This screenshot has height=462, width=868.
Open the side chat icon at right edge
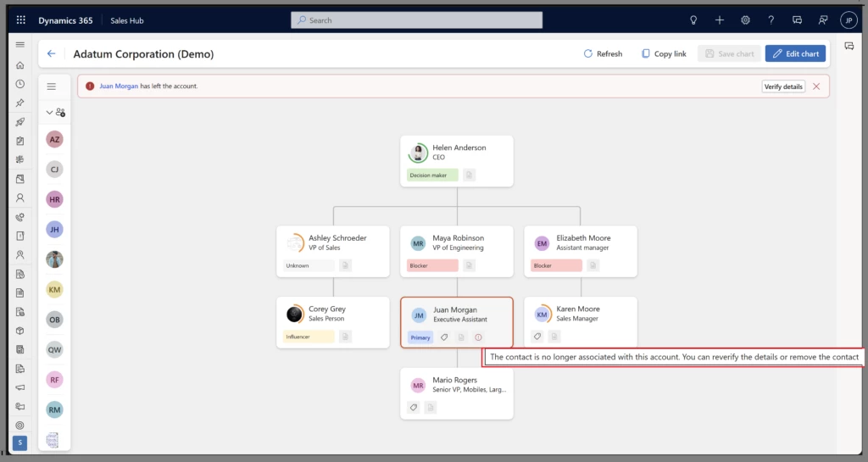[x=849, y=46]
